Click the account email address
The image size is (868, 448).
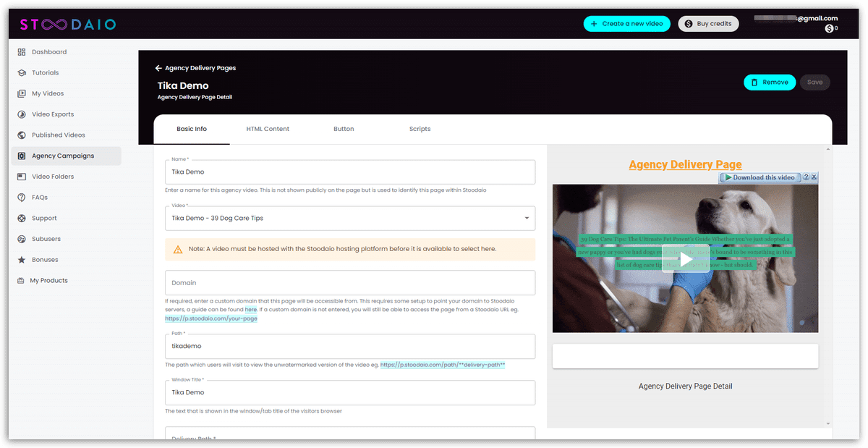tap(796, 19)
